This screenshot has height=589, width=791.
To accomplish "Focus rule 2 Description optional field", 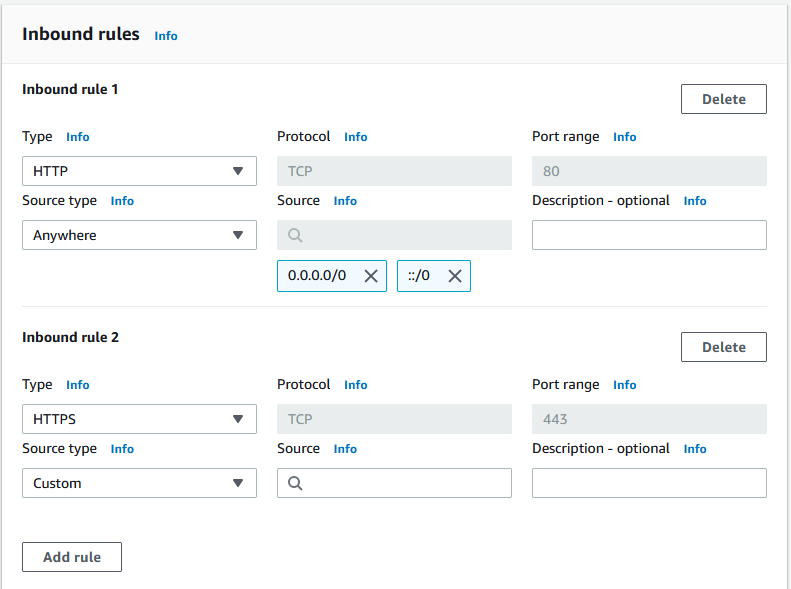I will pos(649,483).
